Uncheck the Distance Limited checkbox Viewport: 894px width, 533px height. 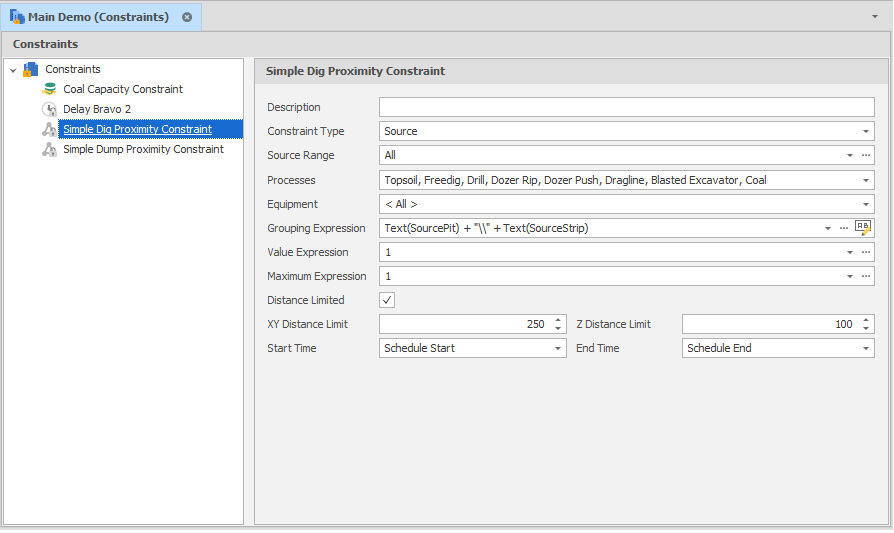tap(388, 300)
